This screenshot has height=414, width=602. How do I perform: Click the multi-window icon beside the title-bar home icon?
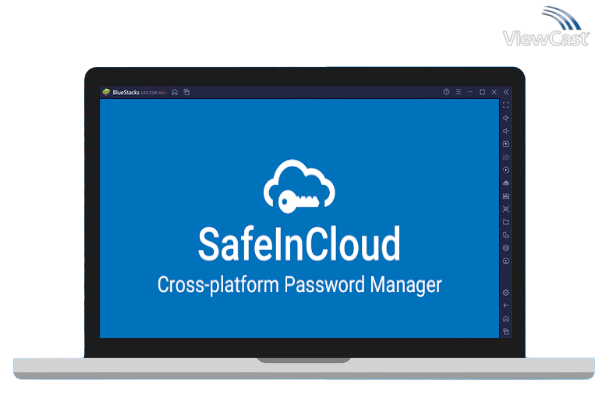coord(187,92)
